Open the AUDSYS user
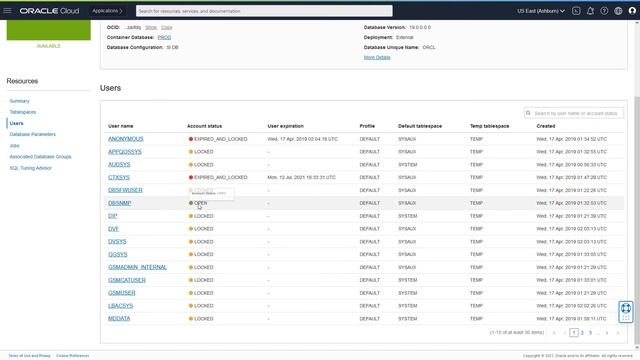This screenshot has height=360, width=640. point(119,164)
